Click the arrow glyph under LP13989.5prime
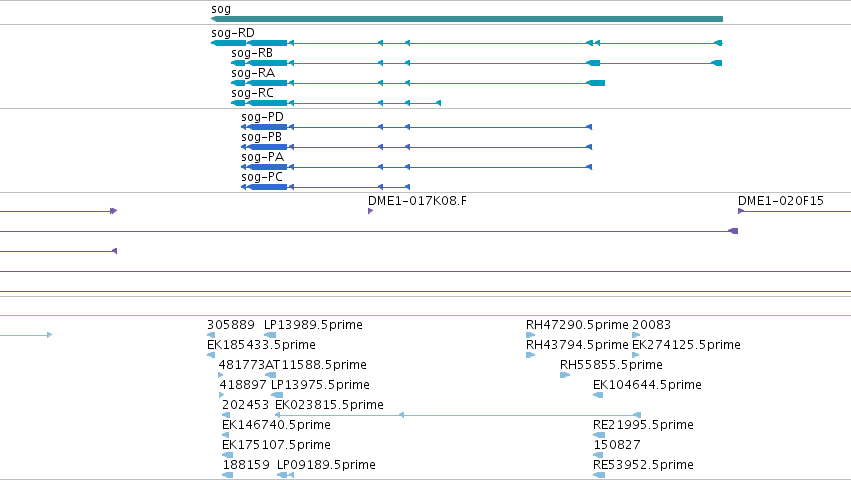851x480 pixels. [270, 335]
